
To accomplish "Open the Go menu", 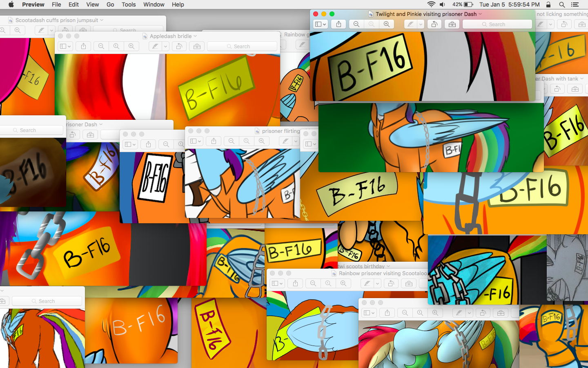I will 110,4.
